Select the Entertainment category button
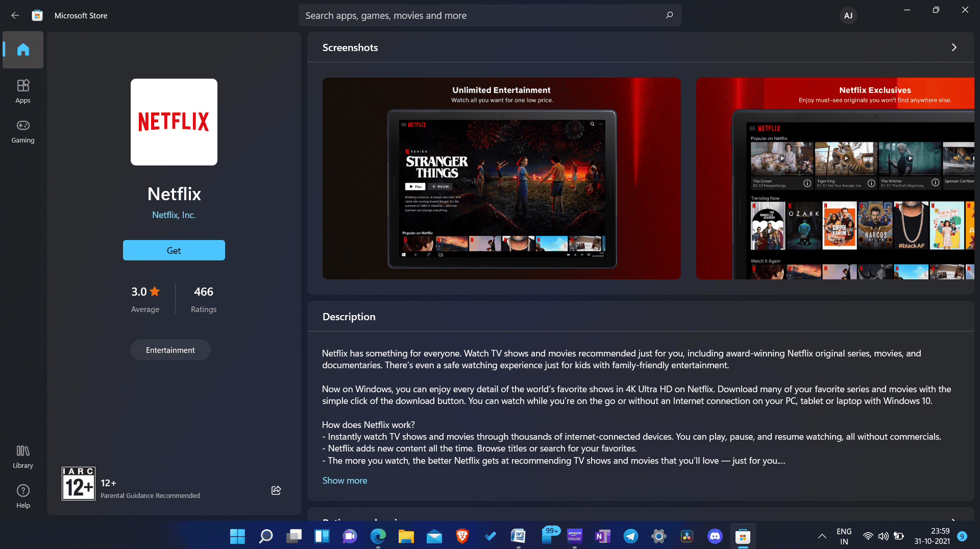 [170, 349]
